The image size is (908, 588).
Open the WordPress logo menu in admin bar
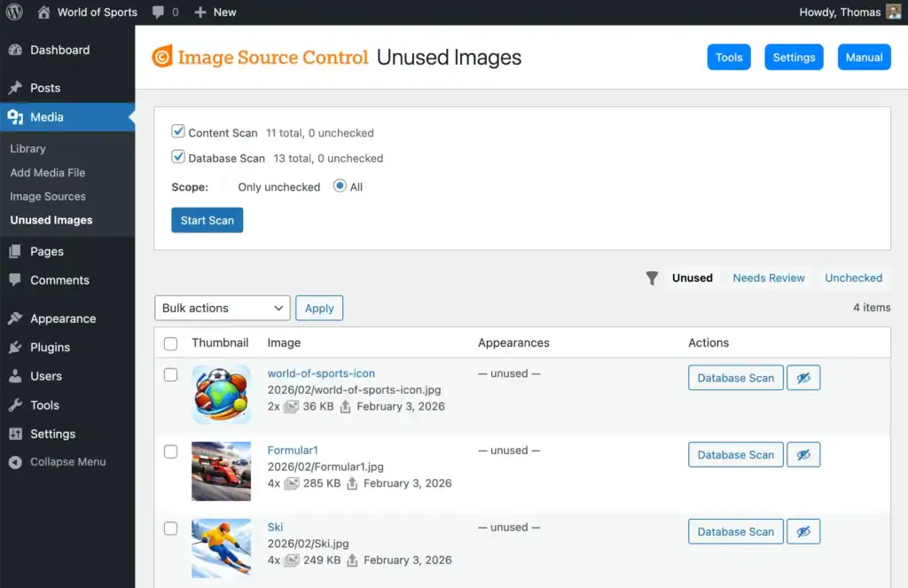click(x=13, y=12)
